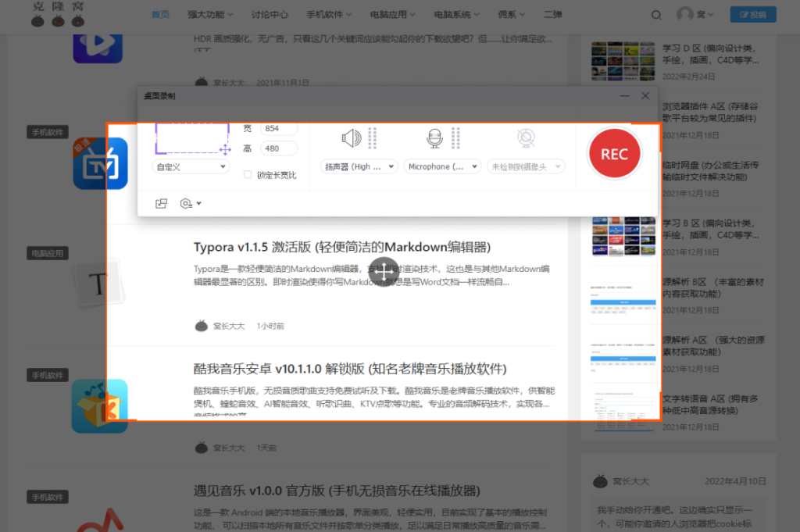Open the 遇见音乐 v1.0.0 官方版 article
The height and width of the screenshot is (532, 800).
tap(337, 491)
